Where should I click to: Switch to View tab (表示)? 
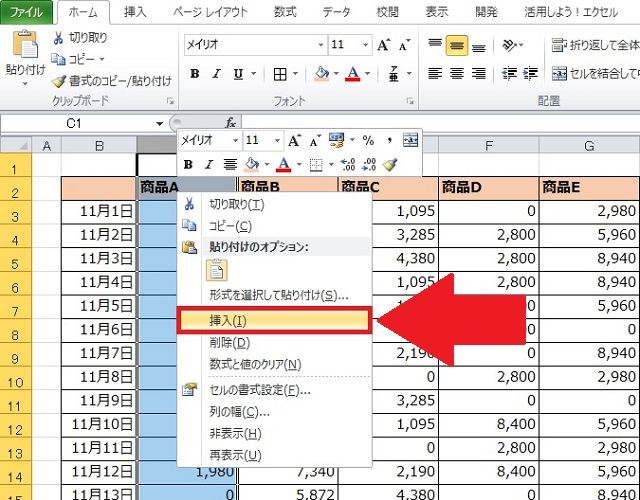(437, 12)
